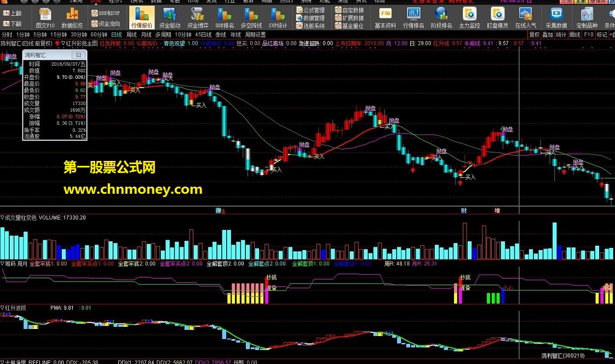Select DDE和SUP toolbar icon
Viewport: 615px width, 364px height.
coord(106,13)
